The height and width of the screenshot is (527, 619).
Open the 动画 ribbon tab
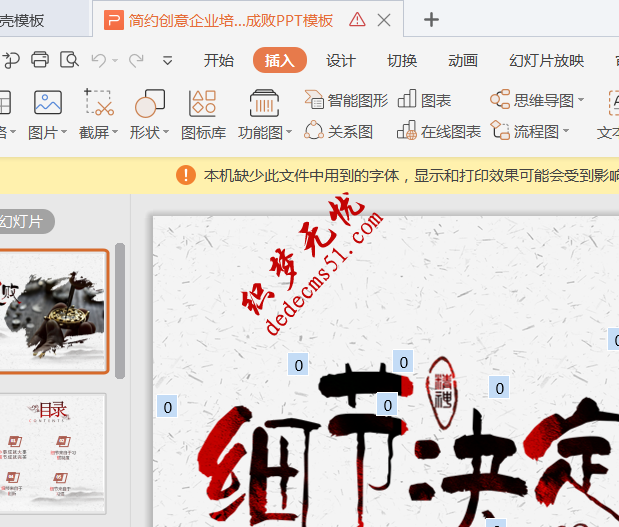pos(463,60)
